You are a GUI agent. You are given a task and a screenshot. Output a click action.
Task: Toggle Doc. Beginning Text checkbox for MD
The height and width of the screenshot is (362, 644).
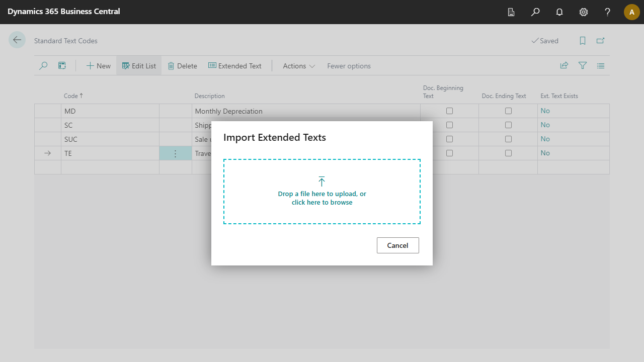[449, 111]
